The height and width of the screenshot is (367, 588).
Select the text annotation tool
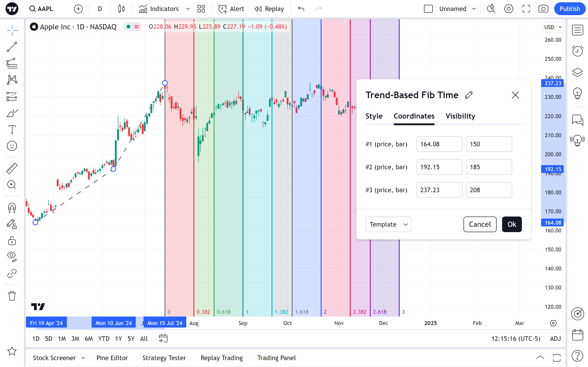(12, 129)
